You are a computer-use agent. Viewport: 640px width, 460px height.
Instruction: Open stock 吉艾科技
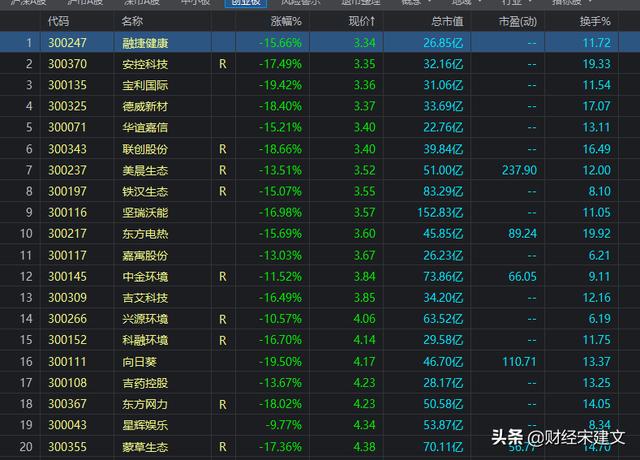pyautogui.click(x=145, y=298)
